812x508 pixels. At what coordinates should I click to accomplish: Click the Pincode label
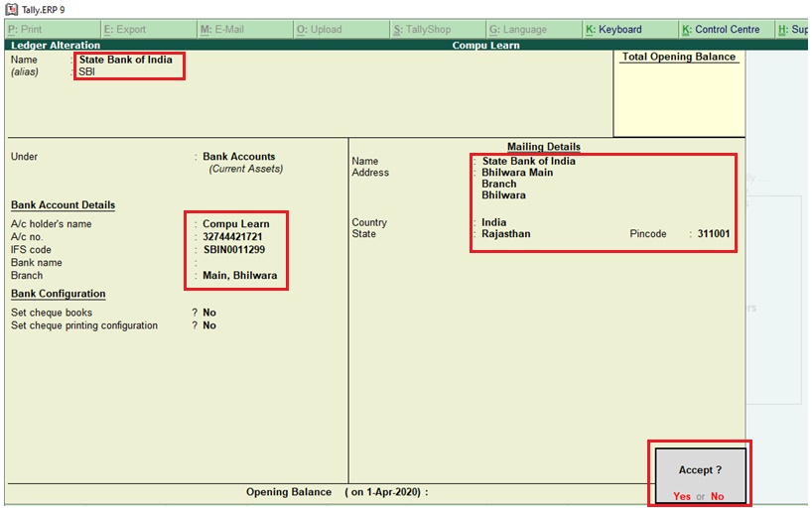click(x=648, y=233)
